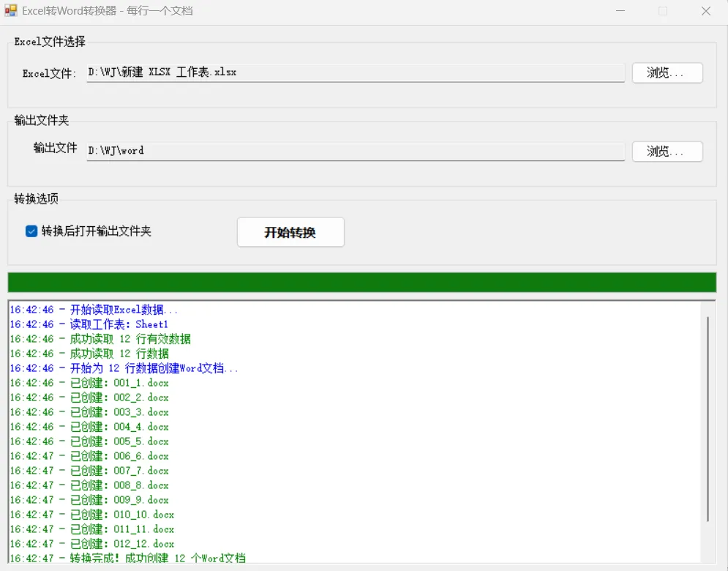Select log line 开始读取Excel数据...
The height and width of the screenshot is (571, 728).
[94, 310]
